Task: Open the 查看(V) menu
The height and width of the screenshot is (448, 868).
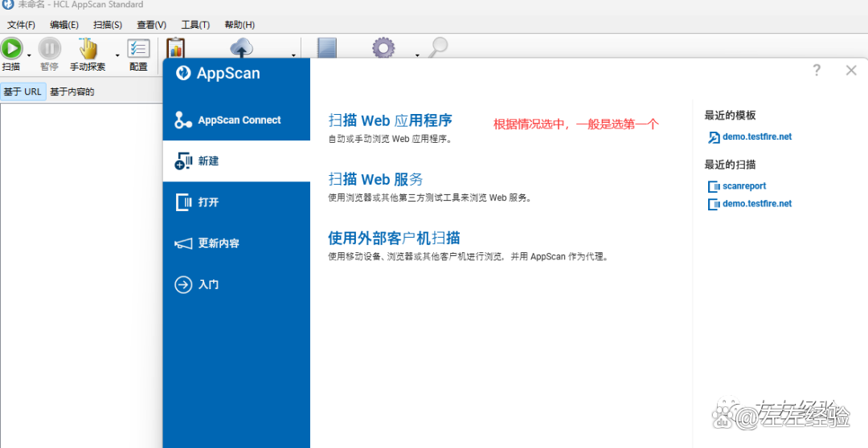Action: (152, 25)
